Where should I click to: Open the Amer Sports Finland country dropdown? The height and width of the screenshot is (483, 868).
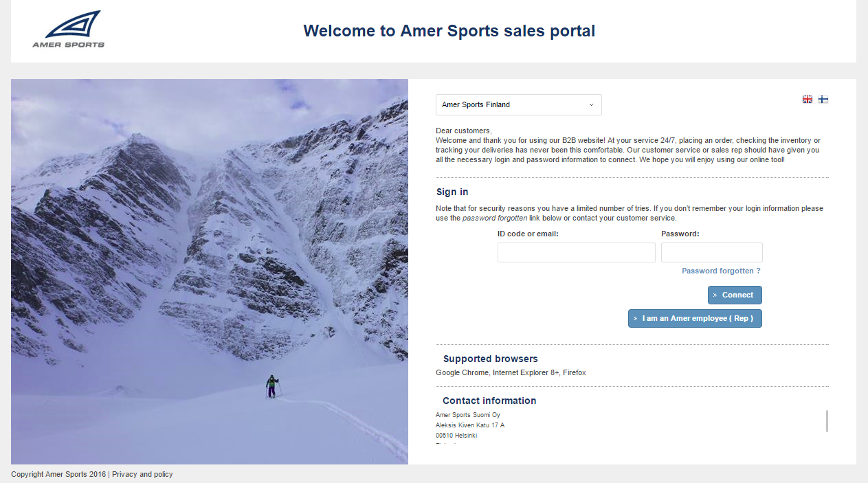518,105
